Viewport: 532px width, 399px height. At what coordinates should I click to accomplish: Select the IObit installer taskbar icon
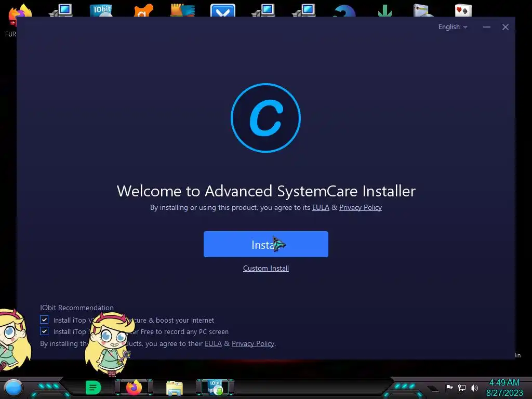pyautogui.click(x=215, y=388)
